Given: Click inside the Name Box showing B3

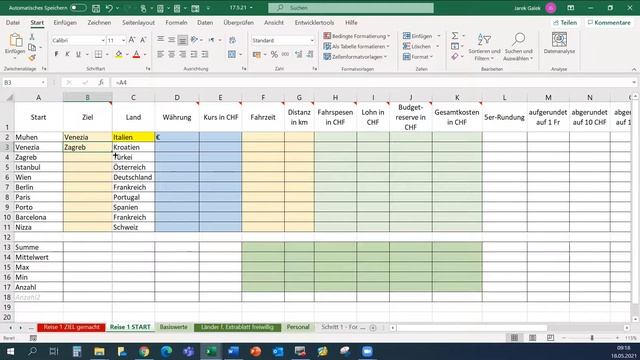Looking at the screenshot, I should [23, 82].
